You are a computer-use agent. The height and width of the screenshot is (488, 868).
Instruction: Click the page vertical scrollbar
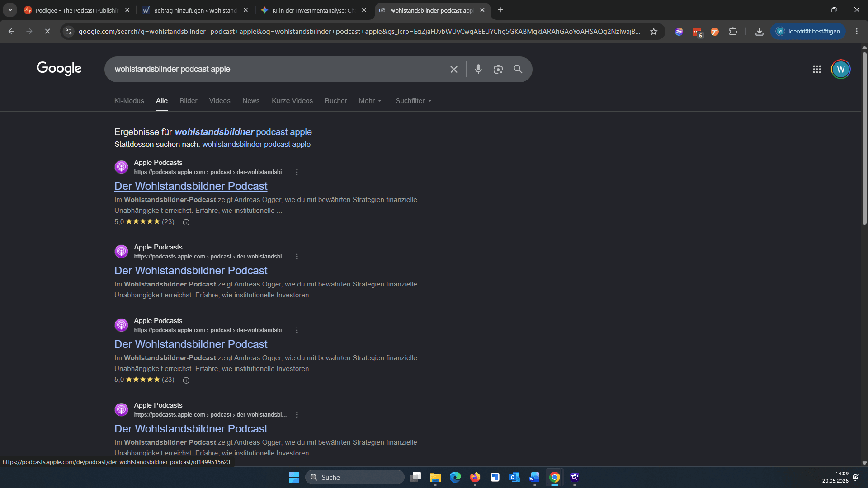[x=864, y=139]
